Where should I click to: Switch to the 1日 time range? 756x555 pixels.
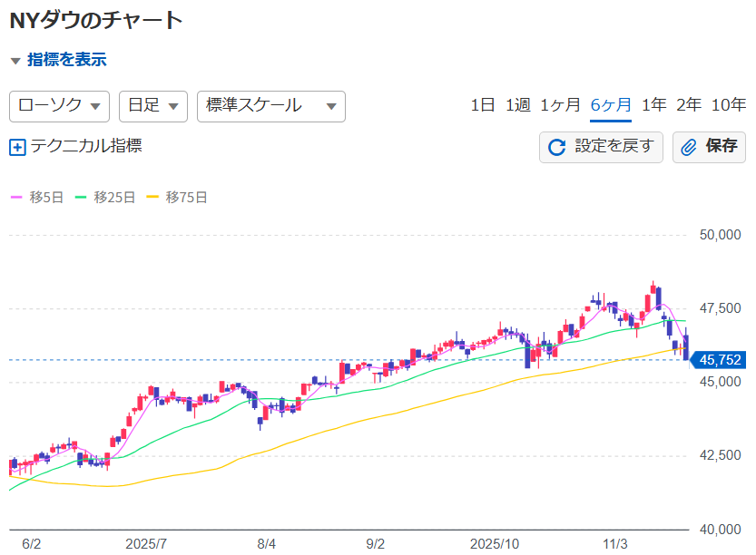pyautogui.click(x=482, y=105)
